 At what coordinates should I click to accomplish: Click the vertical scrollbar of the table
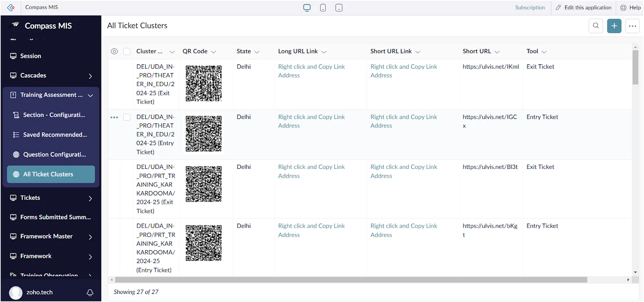click(x=636, y=67)
